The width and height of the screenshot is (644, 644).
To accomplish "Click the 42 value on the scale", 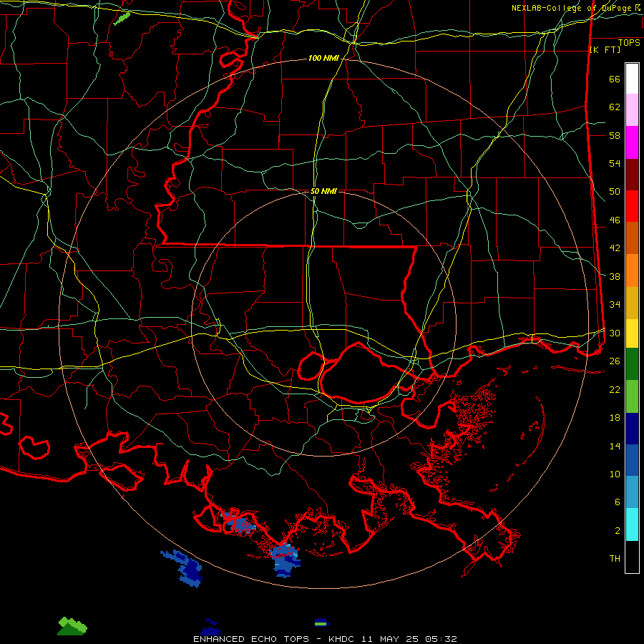I will pos(615,248).
